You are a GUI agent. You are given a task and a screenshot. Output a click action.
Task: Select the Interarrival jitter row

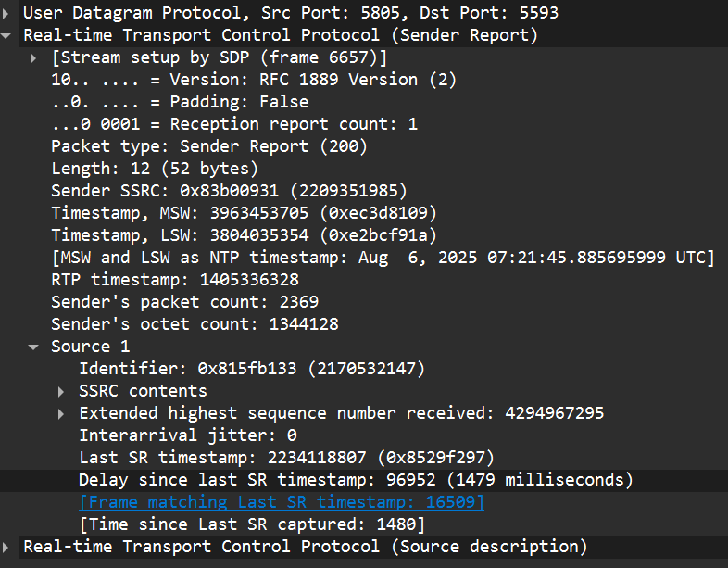tap(187, 435)
